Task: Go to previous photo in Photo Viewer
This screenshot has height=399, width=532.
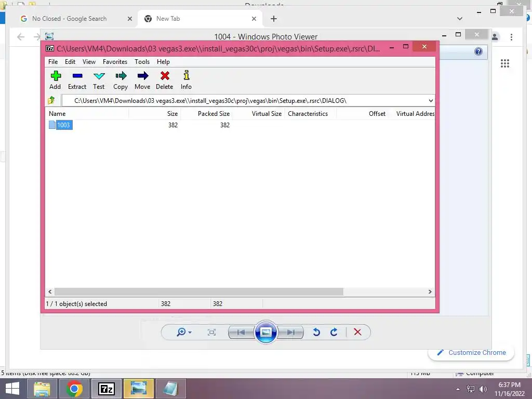Action: pyautogui.click(x=241, y=332)
